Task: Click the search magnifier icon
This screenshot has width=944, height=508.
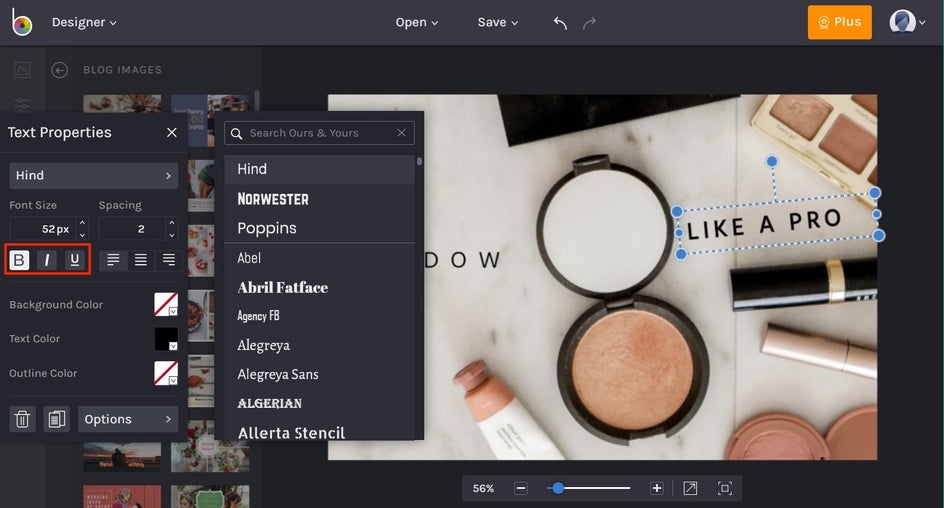Action: tap(237, 134)
